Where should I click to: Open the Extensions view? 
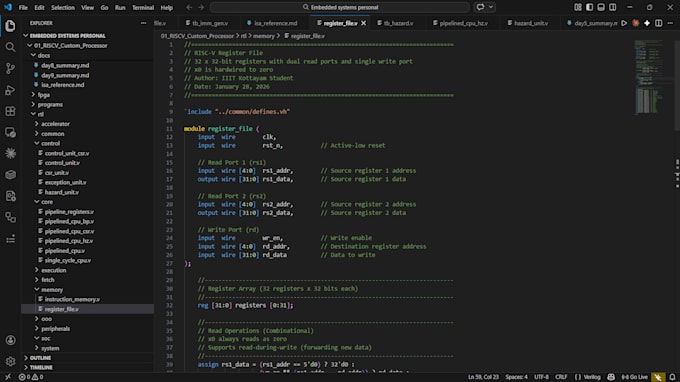click(x=10, y=111)
